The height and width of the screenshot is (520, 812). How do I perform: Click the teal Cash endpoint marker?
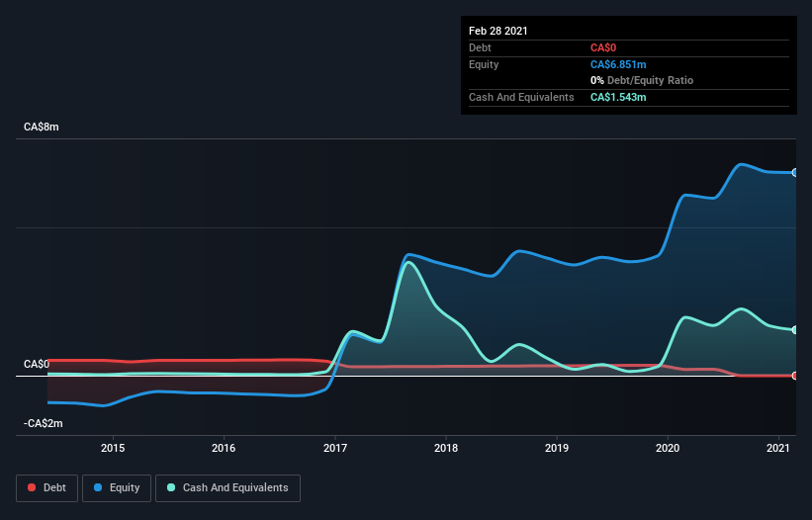point(795,330)
